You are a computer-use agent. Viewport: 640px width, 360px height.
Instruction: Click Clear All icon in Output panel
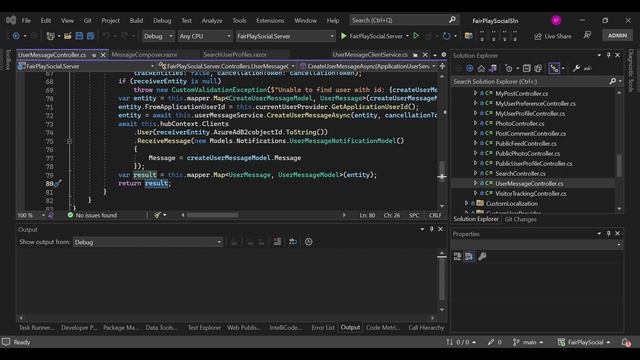pyautogui.click(x=277, y=242)
